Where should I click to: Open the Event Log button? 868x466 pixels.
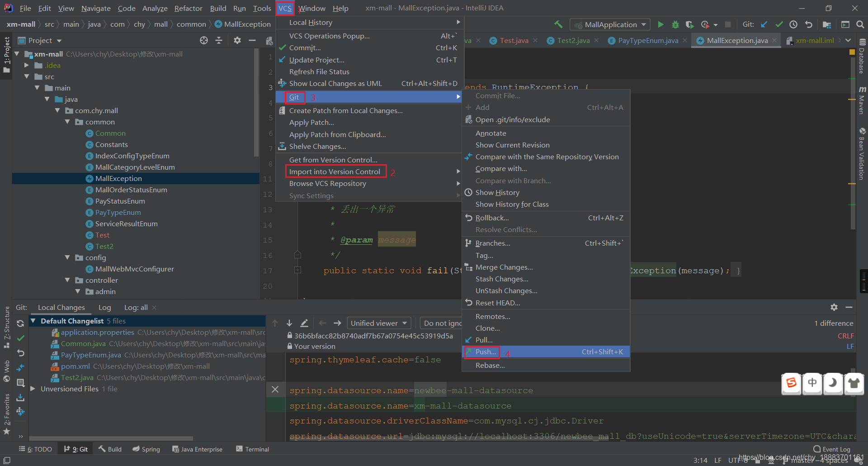[832, 449]
